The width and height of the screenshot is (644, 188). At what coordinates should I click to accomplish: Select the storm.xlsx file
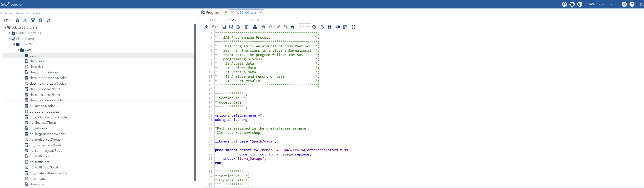[38, 184]
